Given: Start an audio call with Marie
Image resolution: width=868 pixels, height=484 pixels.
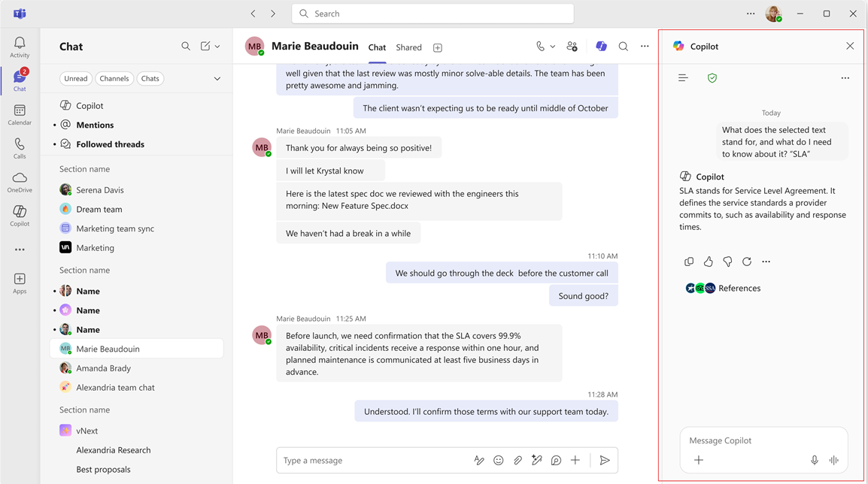Looking at the screenshot, I should 540,47.
